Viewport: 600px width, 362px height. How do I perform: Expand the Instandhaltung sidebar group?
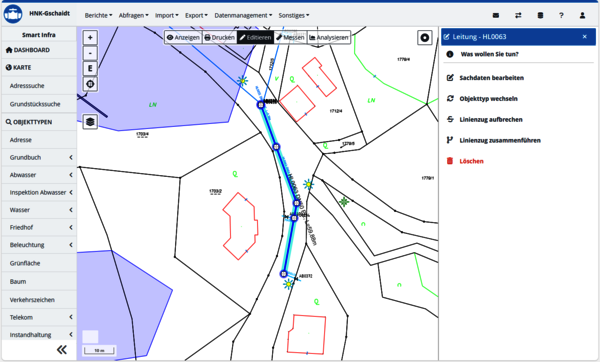pyautogui.click(x=39, y=335)
